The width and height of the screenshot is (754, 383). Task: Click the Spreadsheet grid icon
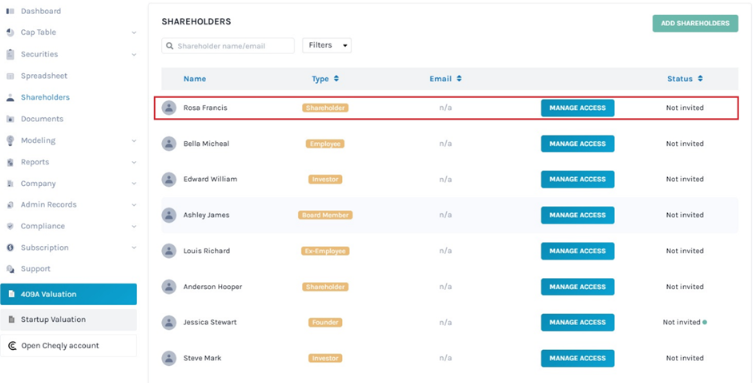click(10, 76)
